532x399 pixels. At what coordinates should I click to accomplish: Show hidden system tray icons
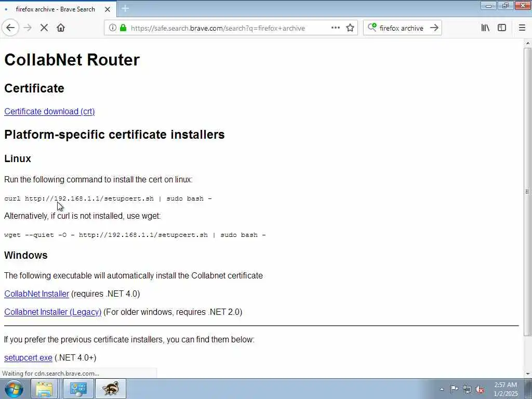pyautogui.click(x=442, y=389)
